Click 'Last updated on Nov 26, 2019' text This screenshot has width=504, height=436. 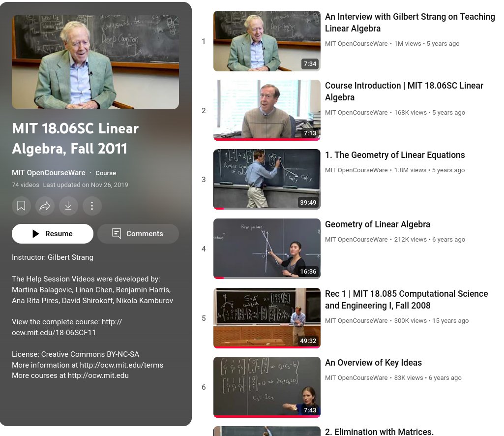(86, 185)
